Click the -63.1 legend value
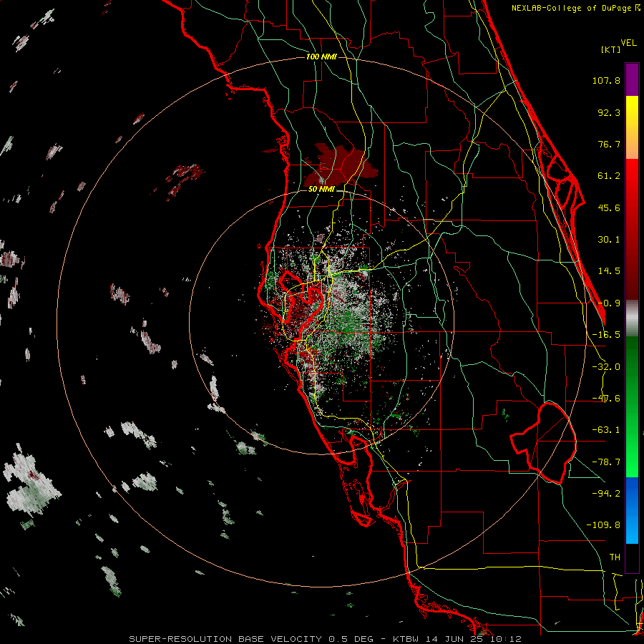Image resolution: width=644 pixels, height=644 pixels. point(606,430)
